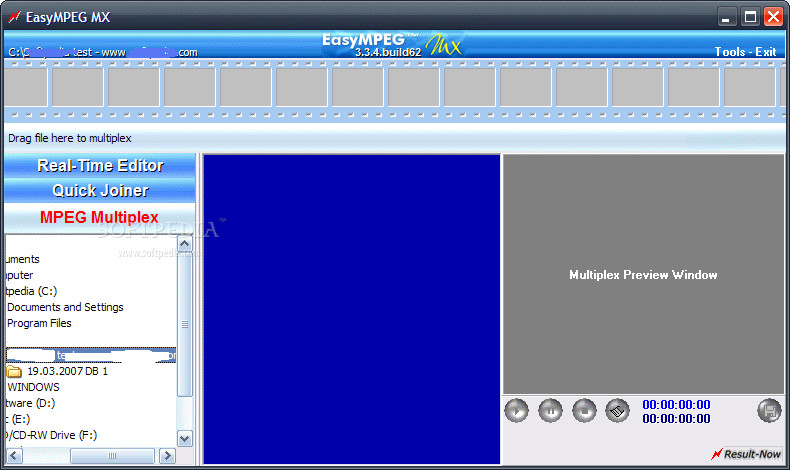The height and width of the screenshot is (470, 790).
Task: Select the (E:) drive entry
Action: click(18, 419)
